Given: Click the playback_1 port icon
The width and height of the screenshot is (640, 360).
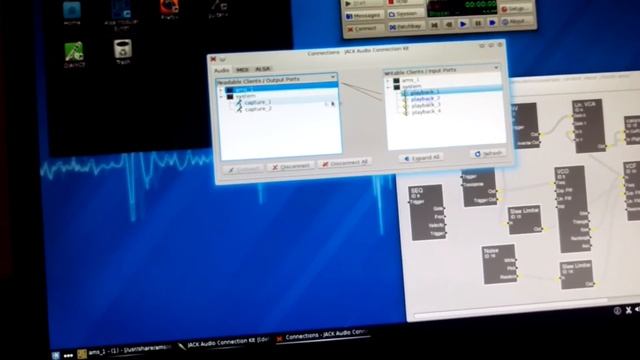Looking at the screenshot, I should [405, 93].
